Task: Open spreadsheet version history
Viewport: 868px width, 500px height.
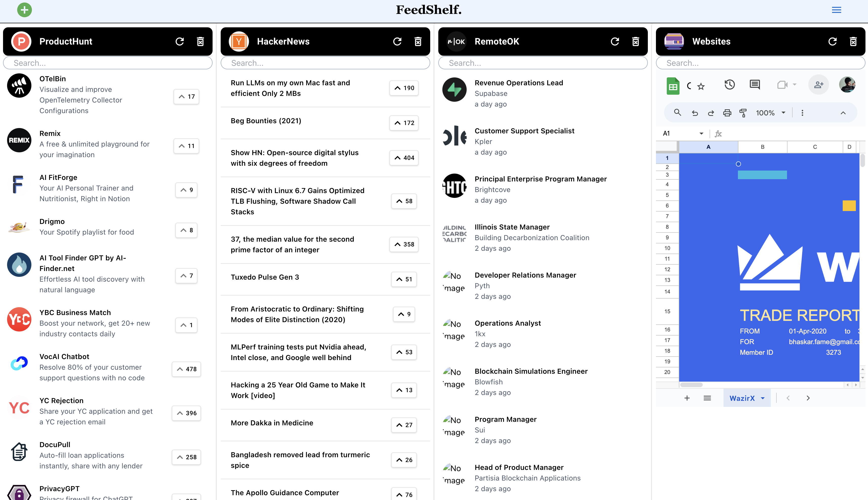Action: [729, 85]
